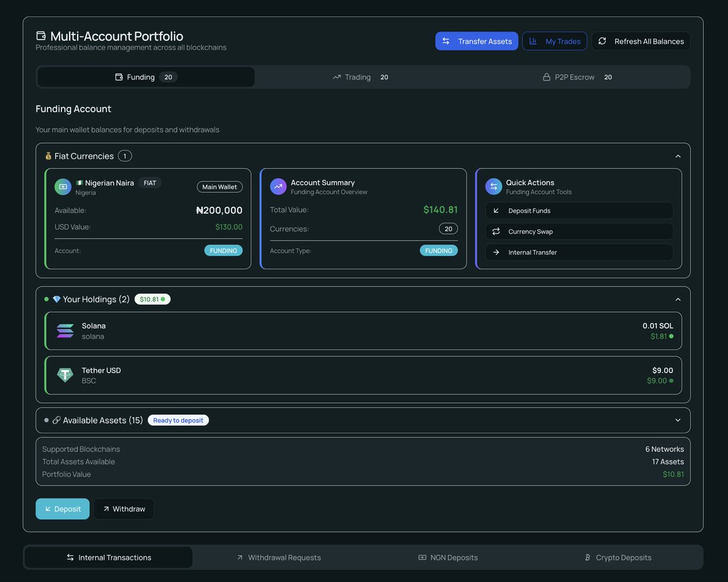Click the Account Summary trend icon
Viewport: 728px width, 582px height.
(x=278, y=186)
